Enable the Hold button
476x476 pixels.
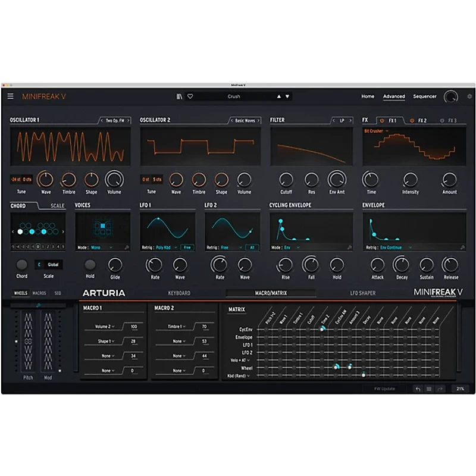pyautogui.click(x=89, y=265)
